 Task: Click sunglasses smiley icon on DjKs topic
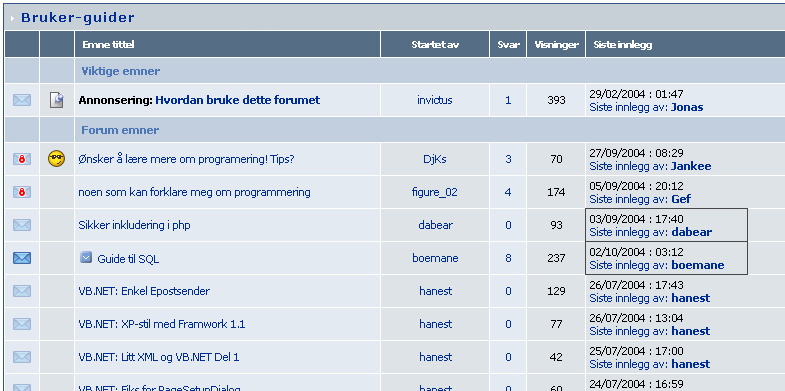coord(57,159)
